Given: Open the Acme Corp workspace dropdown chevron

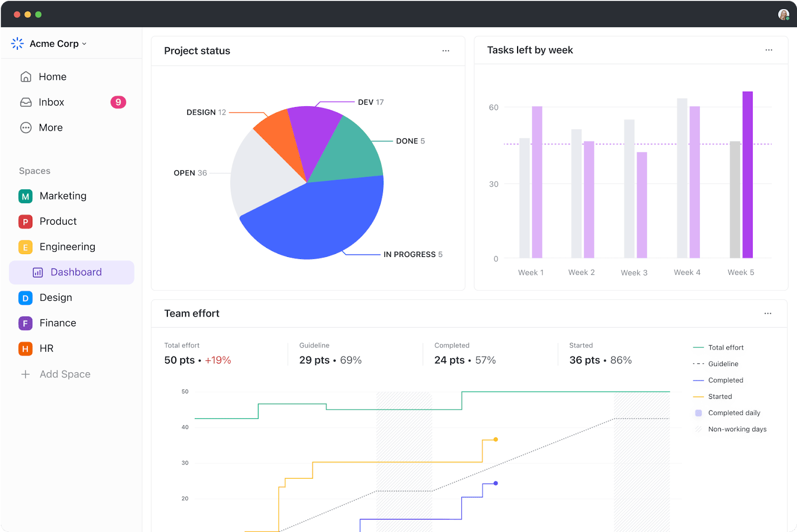Looking at the screenshot, I should (85, 44).
